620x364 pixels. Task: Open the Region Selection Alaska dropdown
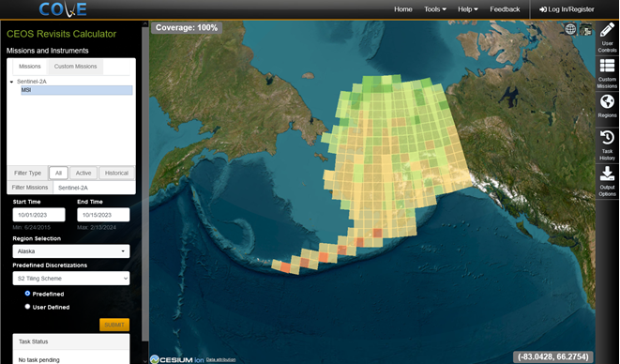[71, 251]
